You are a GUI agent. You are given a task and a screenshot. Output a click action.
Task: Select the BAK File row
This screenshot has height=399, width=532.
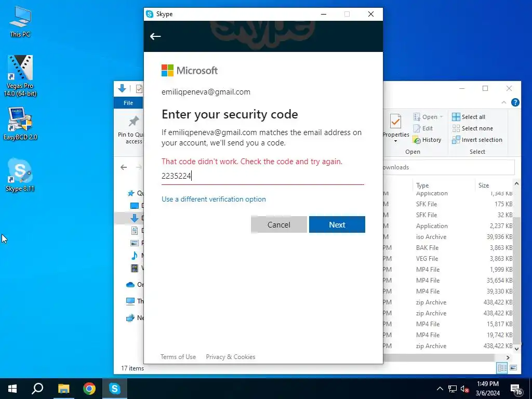(x=448, y=248)
